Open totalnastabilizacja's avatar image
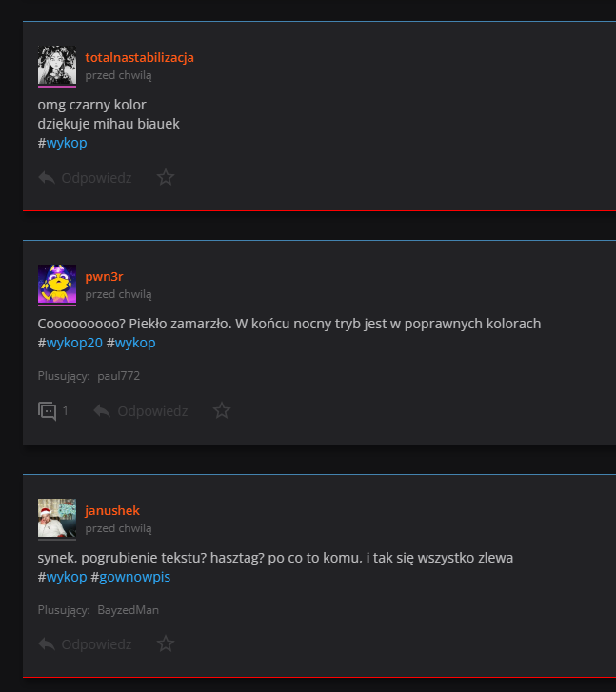 point(57,66)
